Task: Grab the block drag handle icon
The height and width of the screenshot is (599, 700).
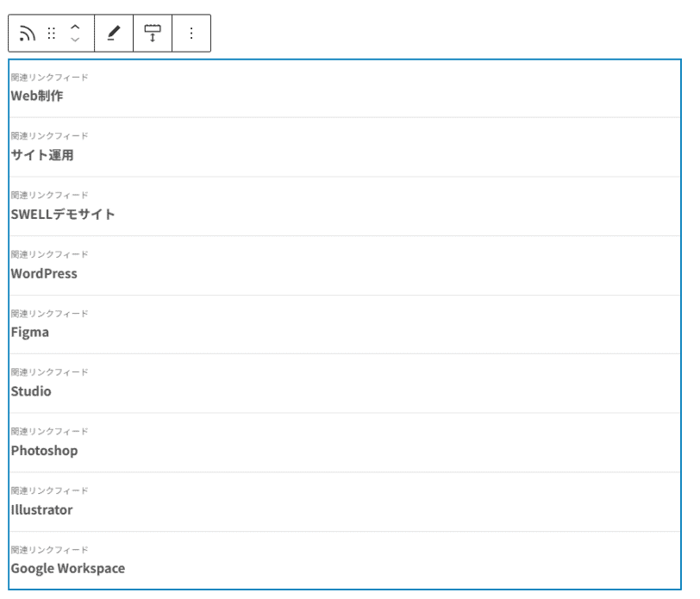Action: coord(52,34)
